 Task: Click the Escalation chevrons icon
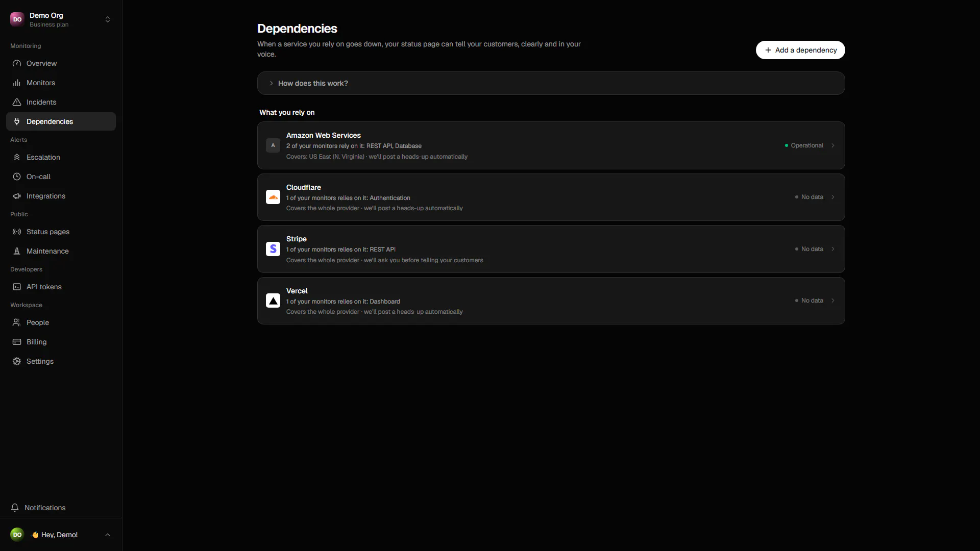click(x=17, y=157)
